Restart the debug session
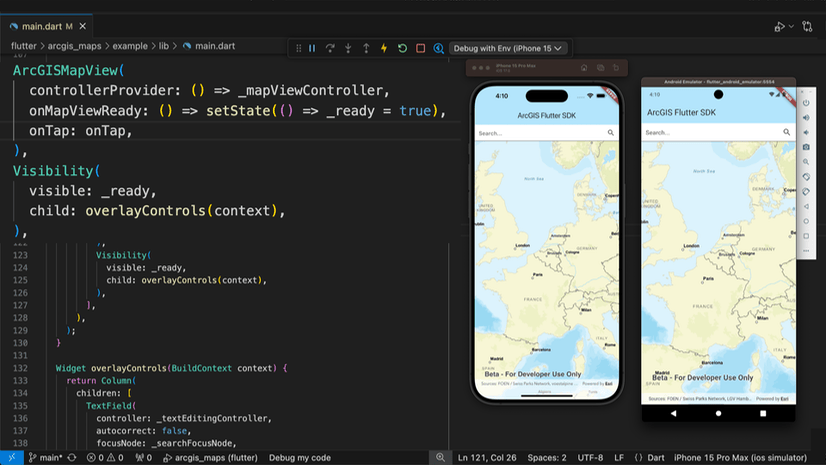Screen dimensions: 826x465 [x=402, y=48]
